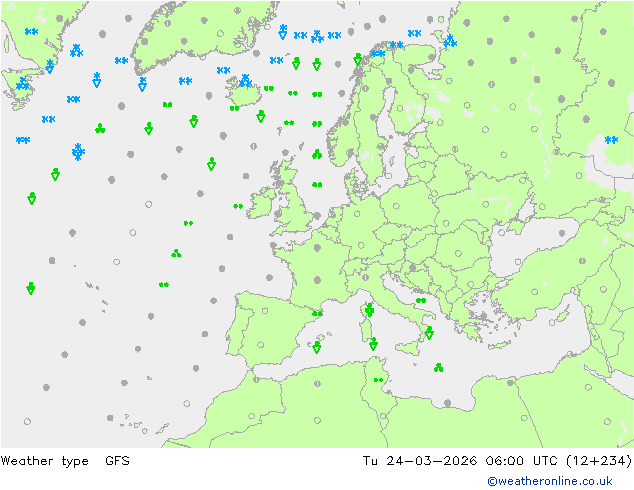Click the green shower symbol south of Sardinia

373,344
